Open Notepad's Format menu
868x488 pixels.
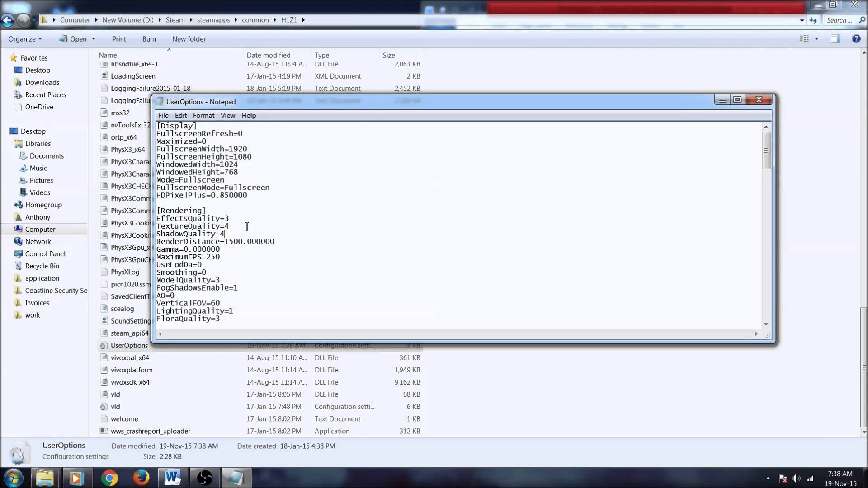pos(203,116)
